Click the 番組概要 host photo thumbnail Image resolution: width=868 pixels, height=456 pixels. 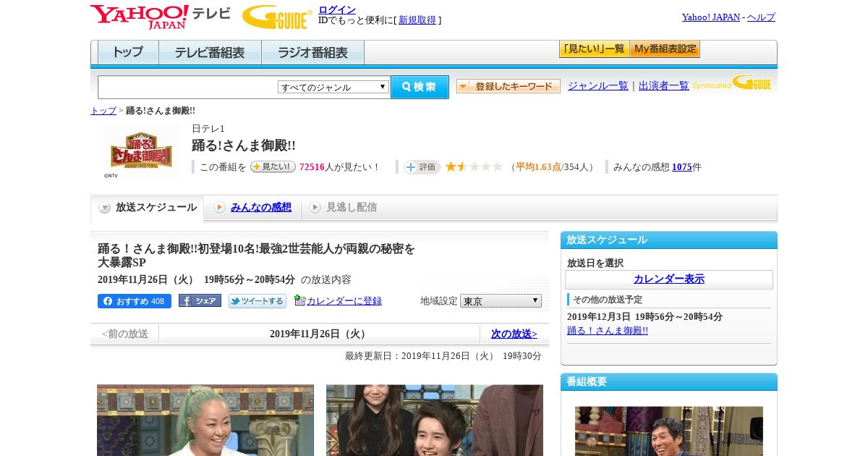669,431
